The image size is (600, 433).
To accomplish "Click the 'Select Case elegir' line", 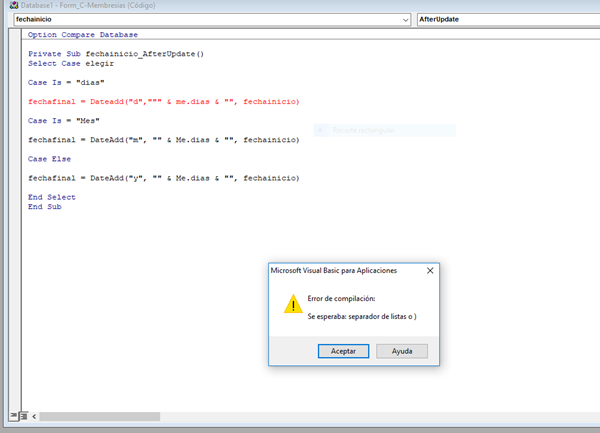I will [71, 63].
